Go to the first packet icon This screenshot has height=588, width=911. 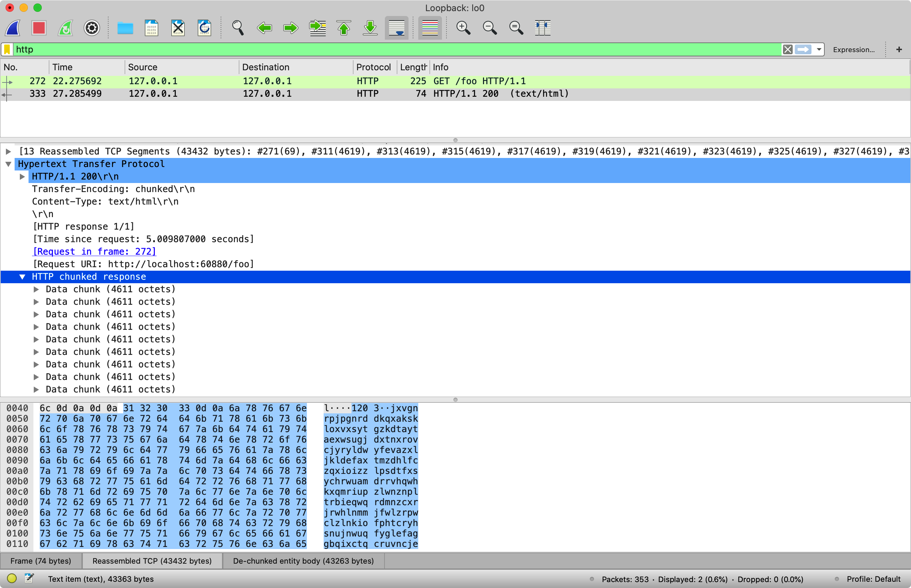point(344,28)
